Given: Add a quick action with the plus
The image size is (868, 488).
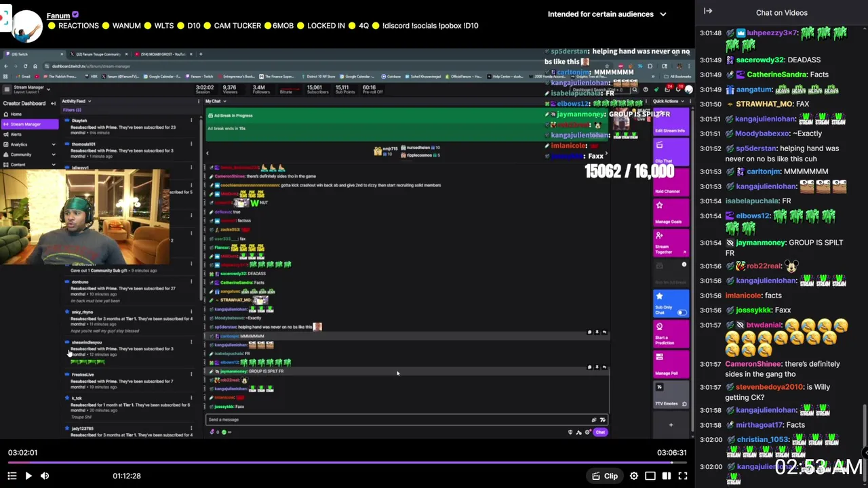Looking at the screenshot, I should click(x=671, y=425).
